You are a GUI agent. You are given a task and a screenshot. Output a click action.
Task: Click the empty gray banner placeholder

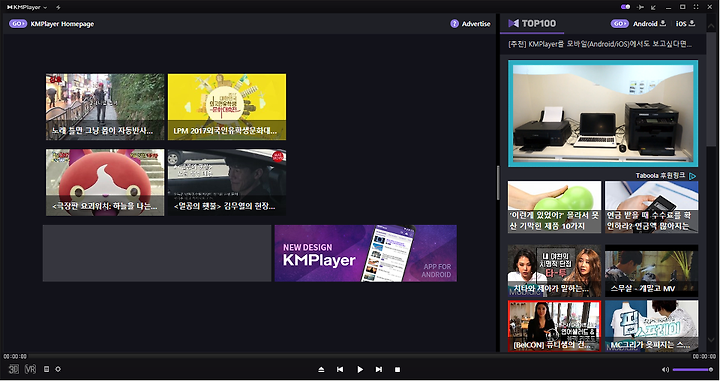coord(157,253)
